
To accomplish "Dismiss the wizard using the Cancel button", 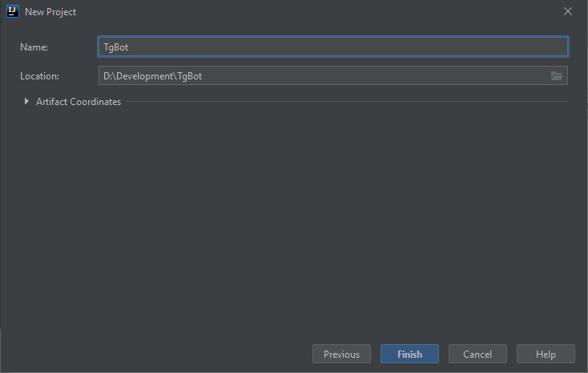I will pos(477,354).
